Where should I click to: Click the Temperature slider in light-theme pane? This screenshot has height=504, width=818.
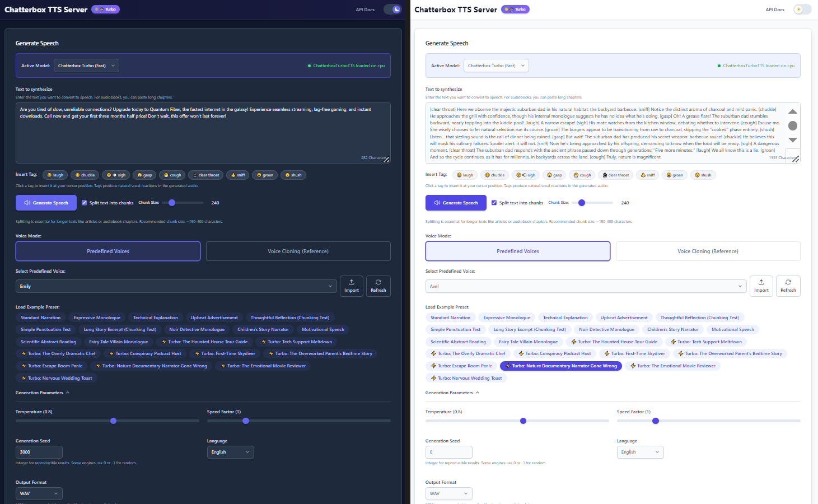(x=517, y=421)
